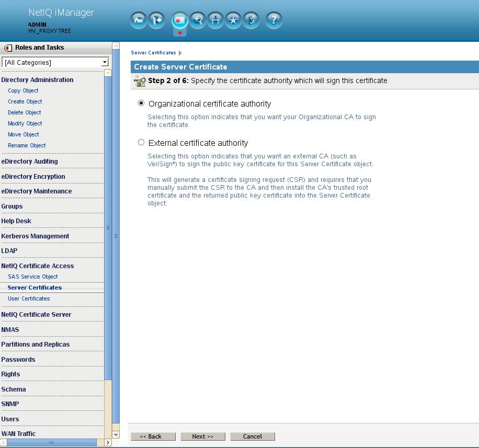Click the Exit (logout) door icon
Image resolution: width=479 pixels, height=448 pixels.
[x=156, y=20]
